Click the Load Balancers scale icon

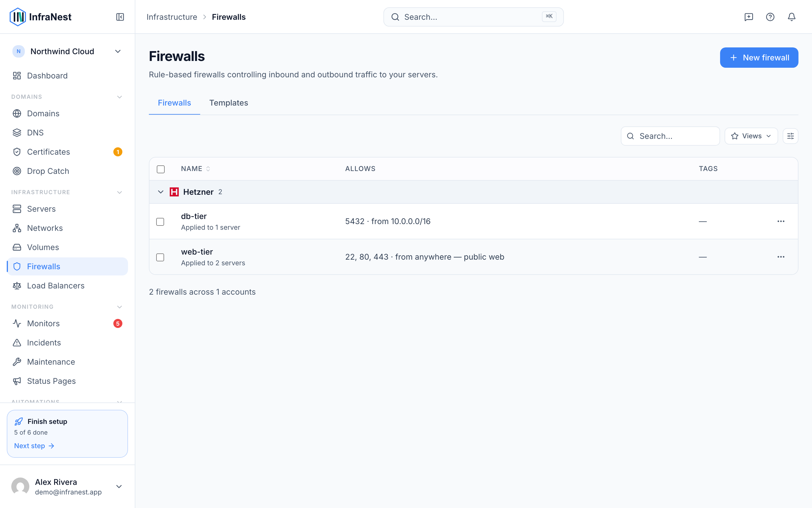[17, 286]
